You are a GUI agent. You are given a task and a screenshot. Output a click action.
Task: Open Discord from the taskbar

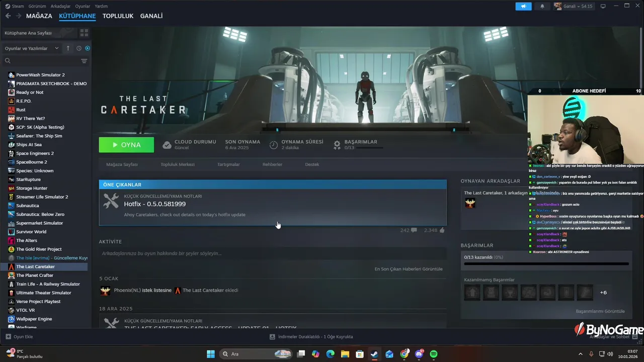coord(419,354)
